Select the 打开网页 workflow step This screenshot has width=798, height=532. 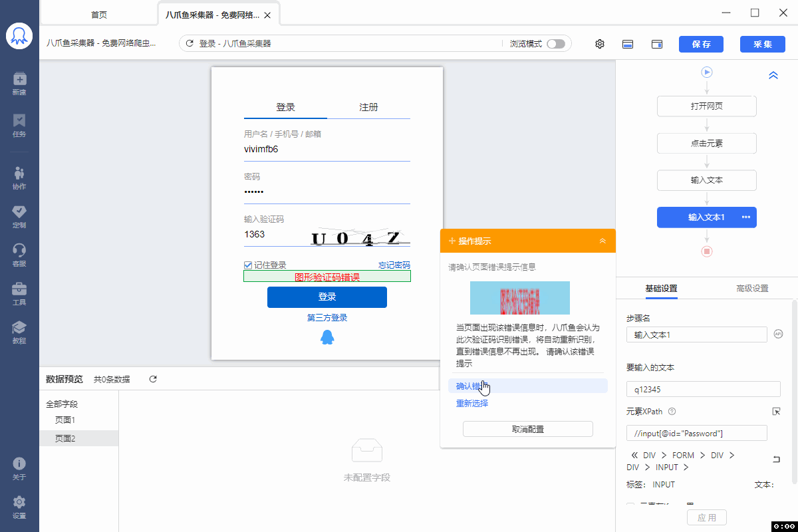(x=707, y=106)
